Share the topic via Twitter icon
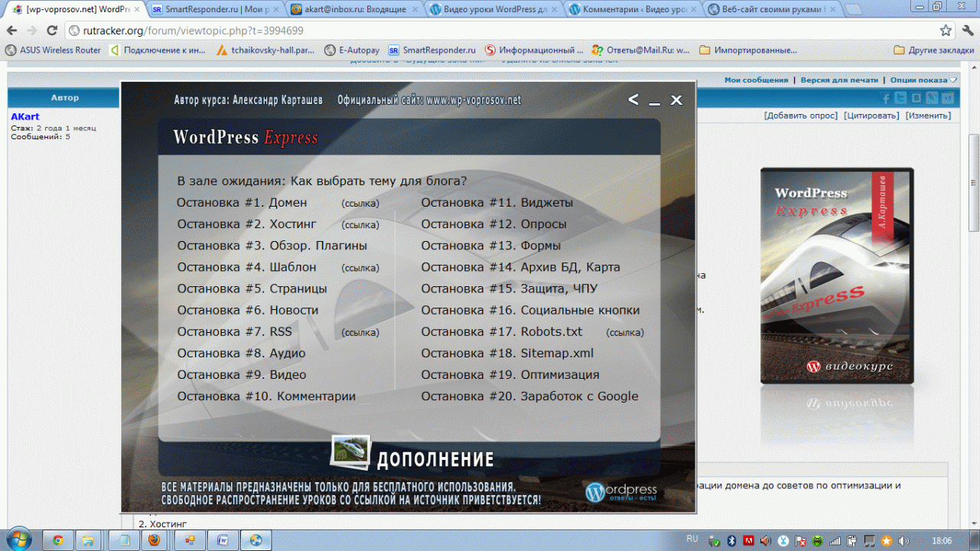Image resolution: width=980 pixels, height=551 pixels. pyautogui.click(x=901, y=98)
